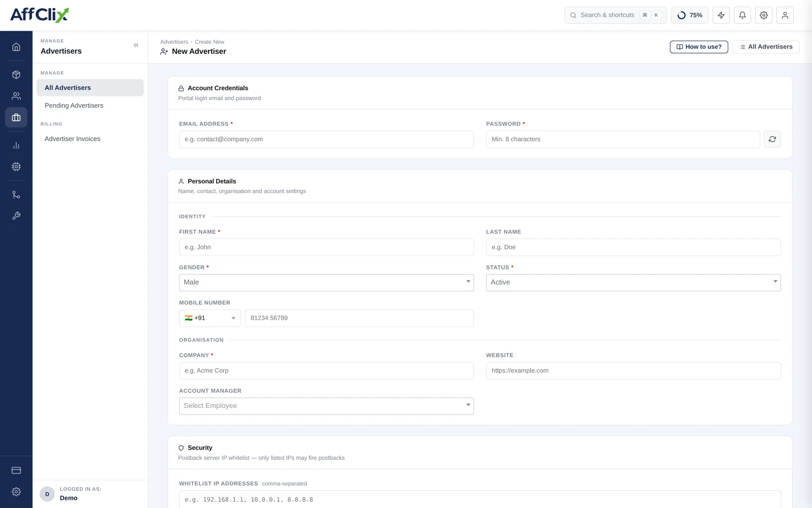The image size is (812, 508).
Task: Focus the Last Name field
Action: pos(633,247)
